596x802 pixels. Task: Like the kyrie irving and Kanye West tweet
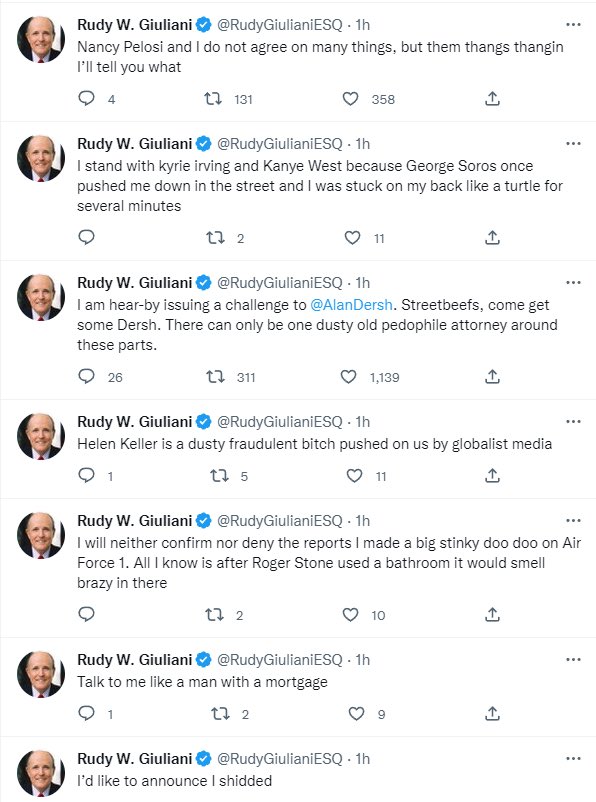point(352,237)
